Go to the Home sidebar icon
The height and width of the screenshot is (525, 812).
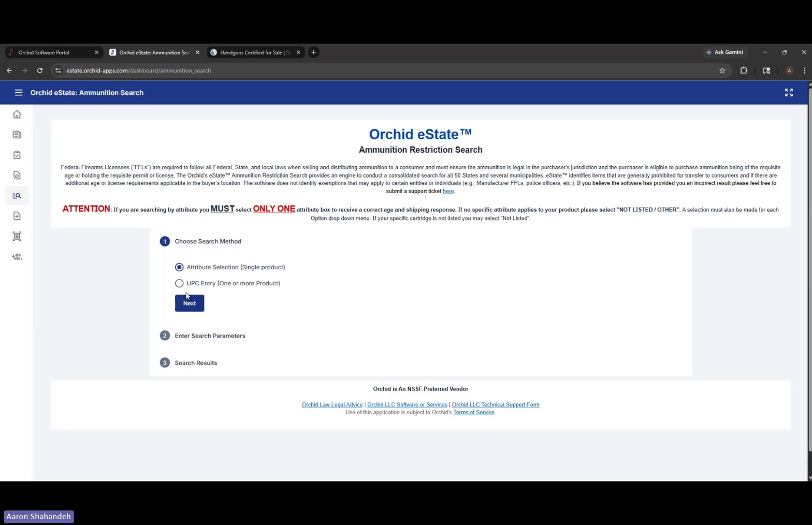(17, 114)
